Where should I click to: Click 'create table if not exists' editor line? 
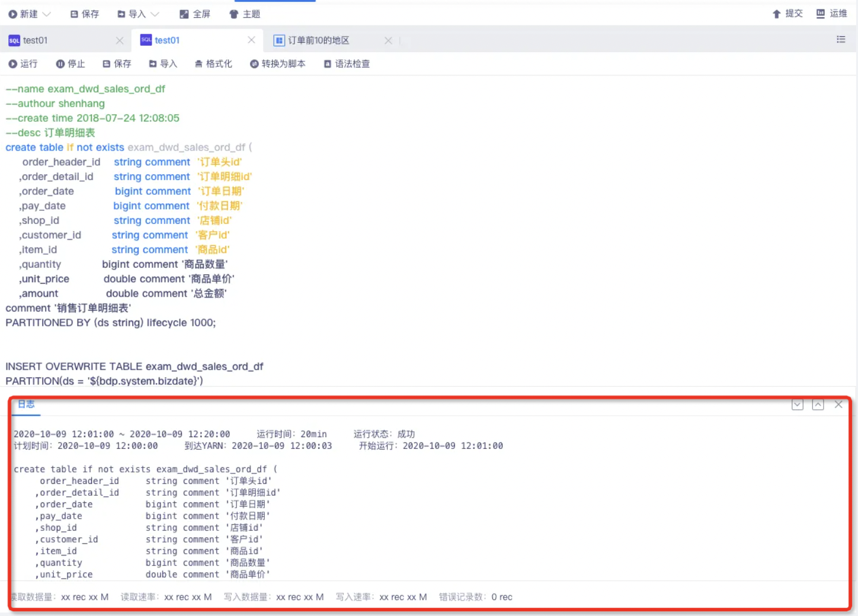pos(129,147)
